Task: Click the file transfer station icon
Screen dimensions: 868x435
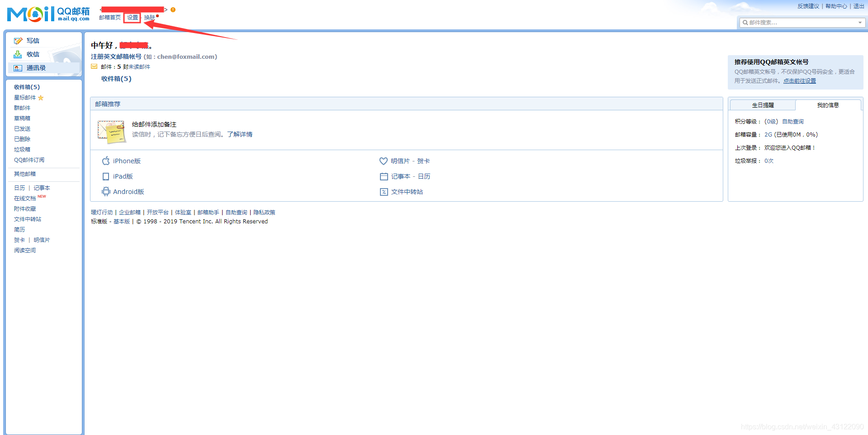Action: (384, 192)
